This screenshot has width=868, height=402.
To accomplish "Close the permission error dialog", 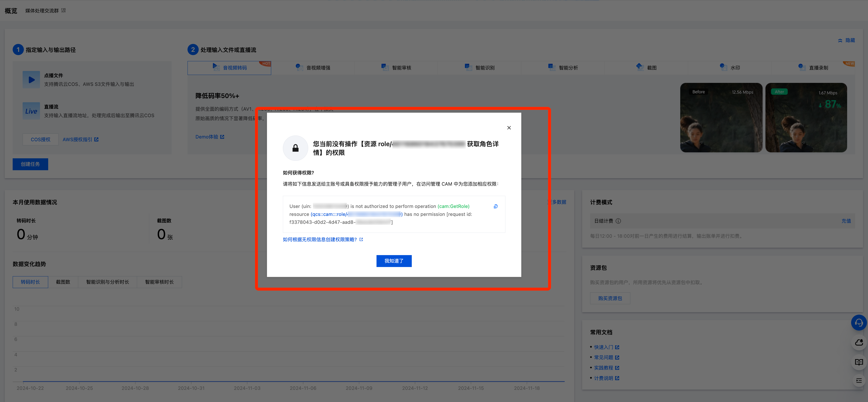I will coord(509,128).
